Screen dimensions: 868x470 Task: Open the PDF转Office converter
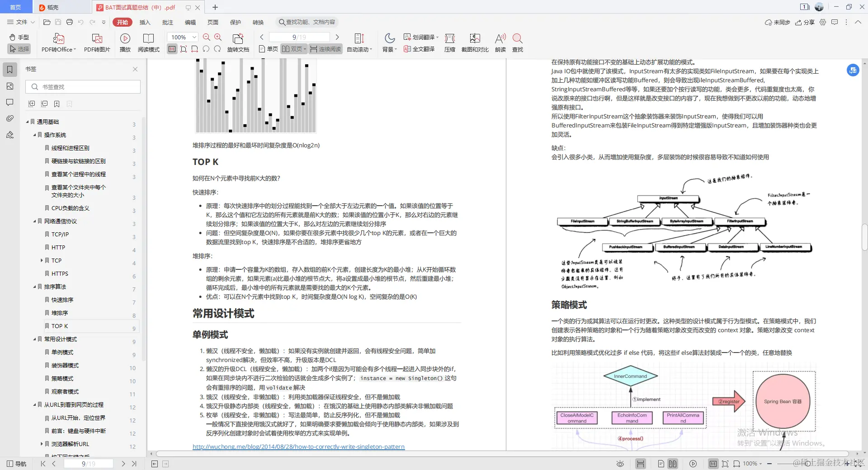(x=59, y=43)
